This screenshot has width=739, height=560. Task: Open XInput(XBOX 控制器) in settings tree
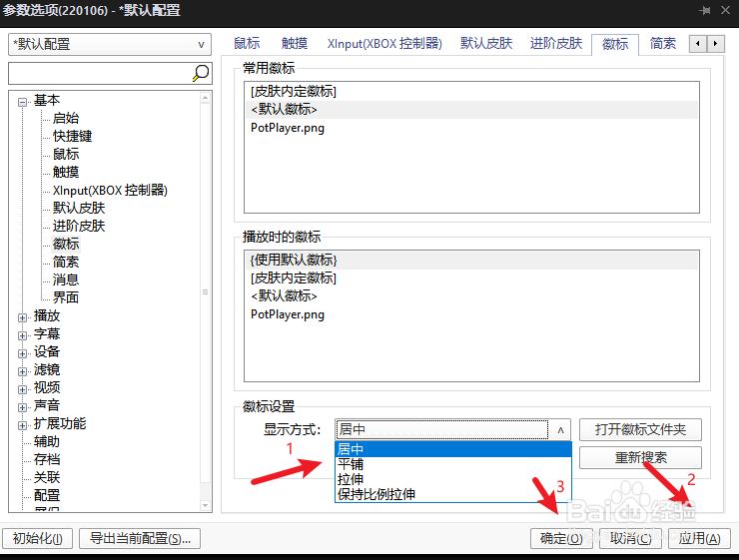click(110, 190)
